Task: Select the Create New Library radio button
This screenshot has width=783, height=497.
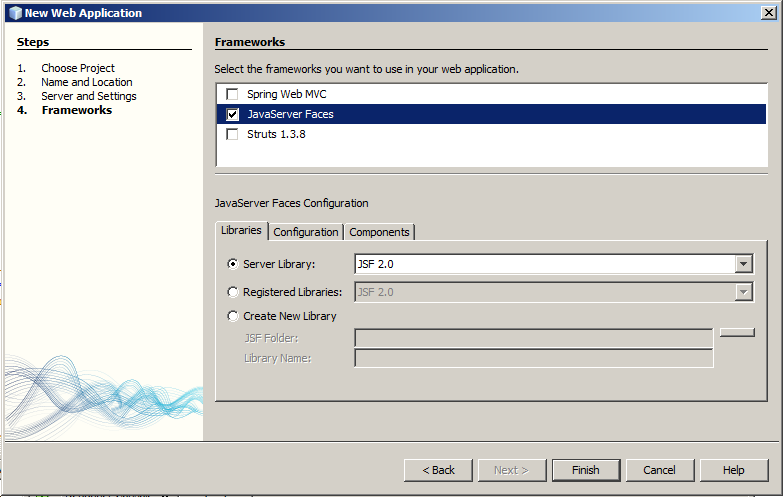Action: [234, 316]
